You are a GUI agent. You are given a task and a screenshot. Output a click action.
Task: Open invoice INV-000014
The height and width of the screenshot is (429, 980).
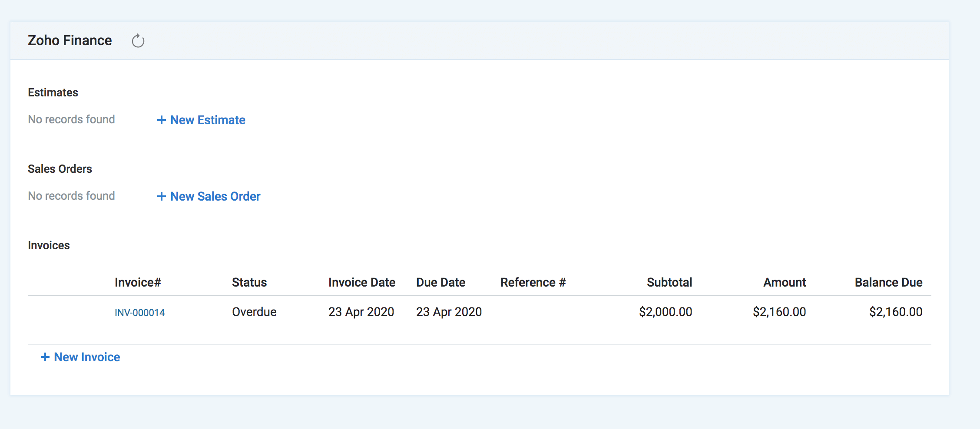tap(139, 313)
